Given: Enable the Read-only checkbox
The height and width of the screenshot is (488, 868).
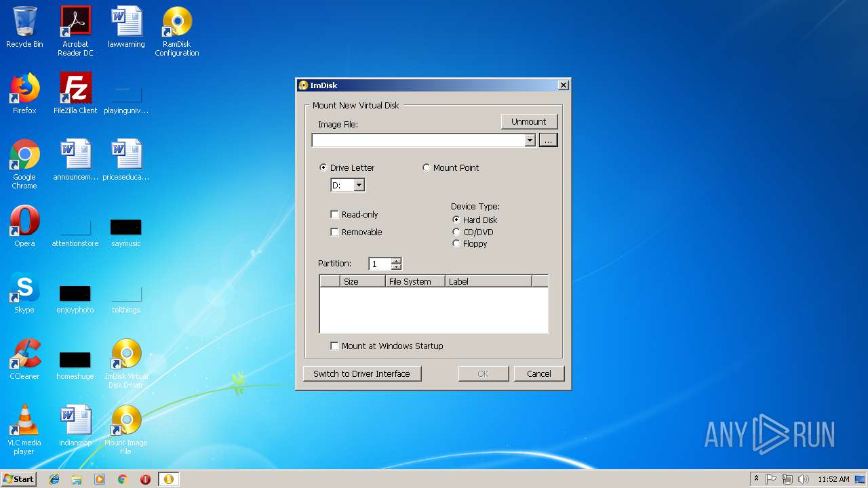Looking at the screenshot, I should click(x=354, y=214).
